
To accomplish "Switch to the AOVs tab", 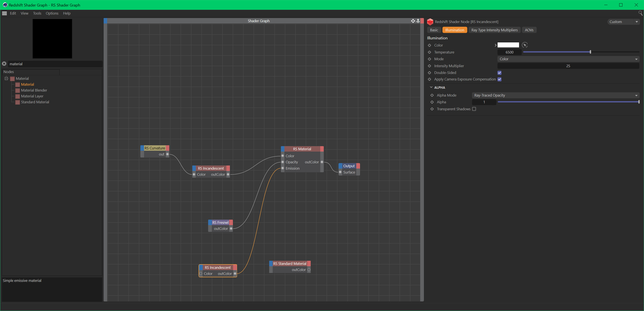I will 529,30.
